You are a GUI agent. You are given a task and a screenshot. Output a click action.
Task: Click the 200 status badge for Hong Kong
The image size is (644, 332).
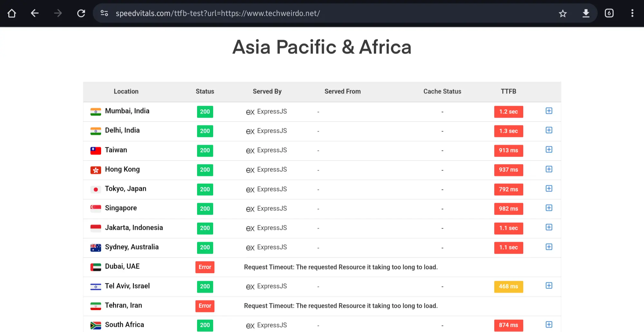[x=205, y=170]
